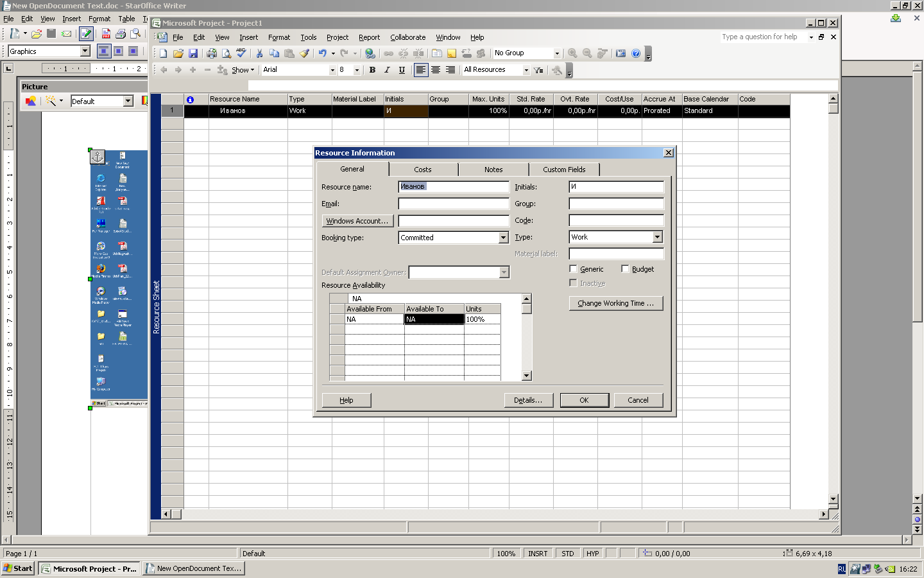Click the Outdent left-arrow icon in formatting bar
The image size is (924, 578).
[164, 70]
